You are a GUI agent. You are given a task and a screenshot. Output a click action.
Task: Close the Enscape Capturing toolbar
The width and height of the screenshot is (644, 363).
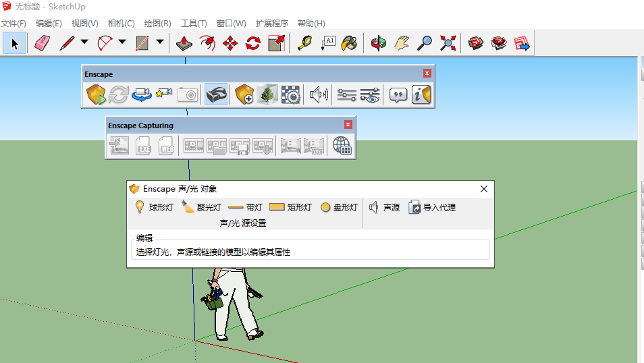click(348, 125)
